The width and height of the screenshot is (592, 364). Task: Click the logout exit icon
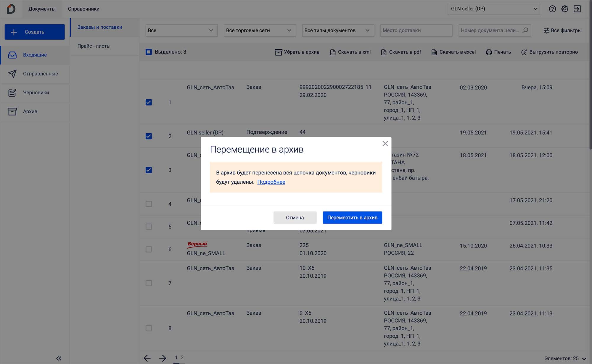(x=577, y=9)
